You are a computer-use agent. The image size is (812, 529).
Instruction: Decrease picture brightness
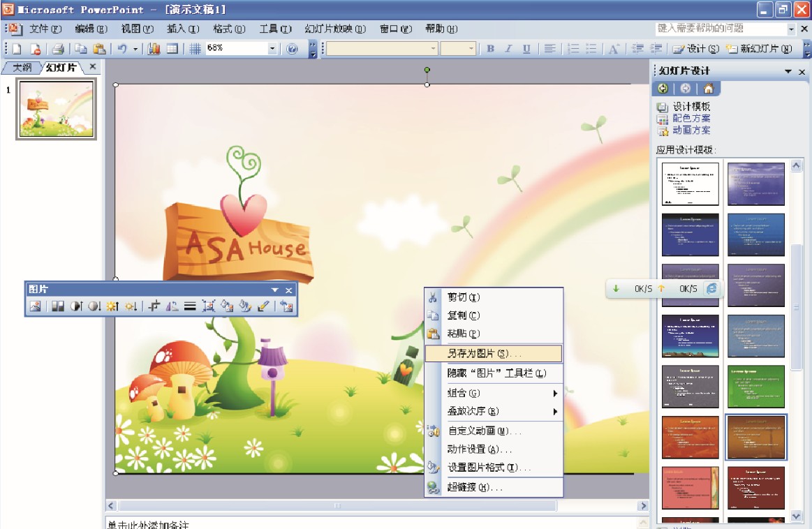click(x=131, y=306)
